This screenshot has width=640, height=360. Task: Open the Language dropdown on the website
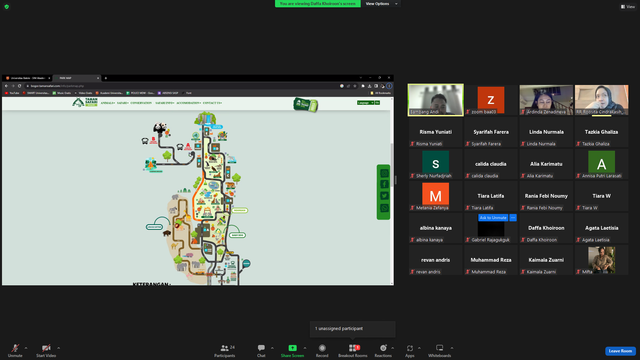coord(366,102)
